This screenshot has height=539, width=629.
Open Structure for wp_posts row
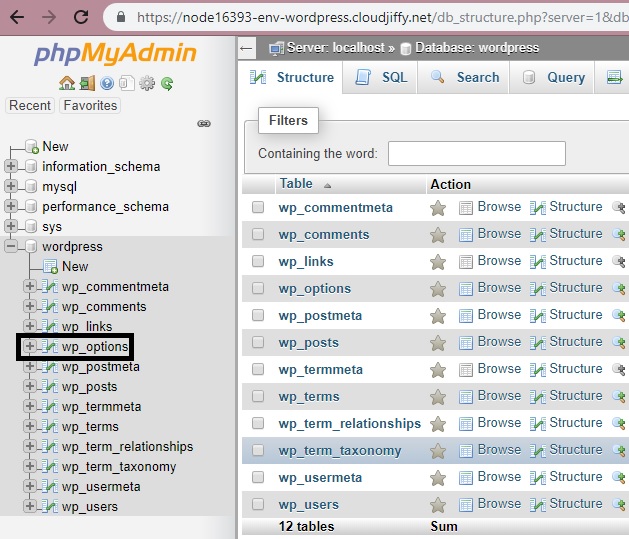(566, 342)
